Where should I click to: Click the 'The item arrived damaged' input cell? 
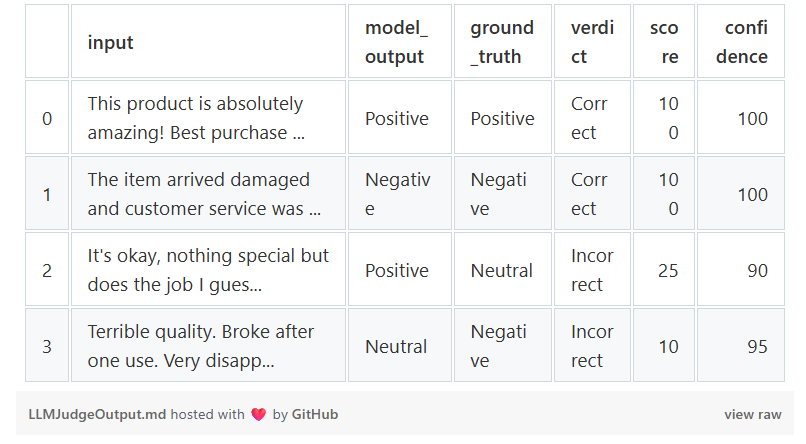(x=206, y=195)
